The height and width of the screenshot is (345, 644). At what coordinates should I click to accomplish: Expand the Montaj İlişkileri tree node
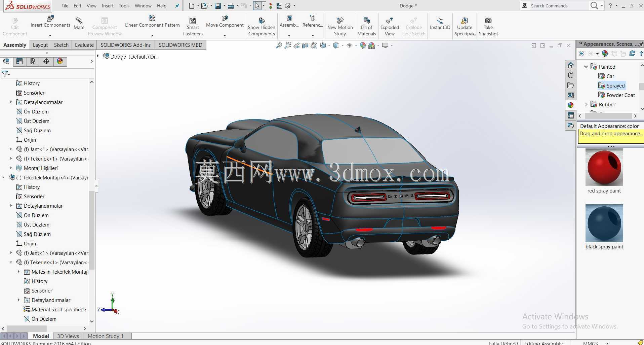[x=11, y=168]
